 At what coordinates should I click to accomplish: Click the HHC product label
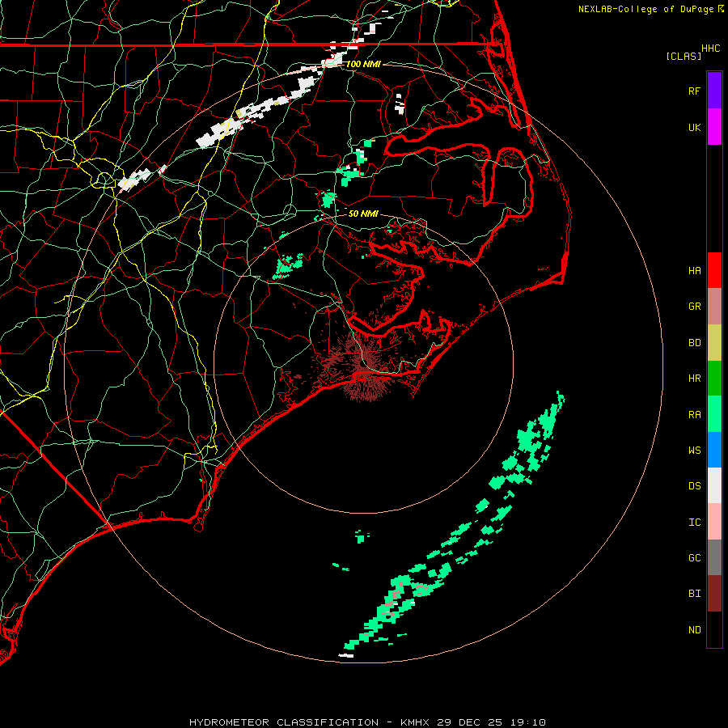pyautogui.click(x=710, y=49)
